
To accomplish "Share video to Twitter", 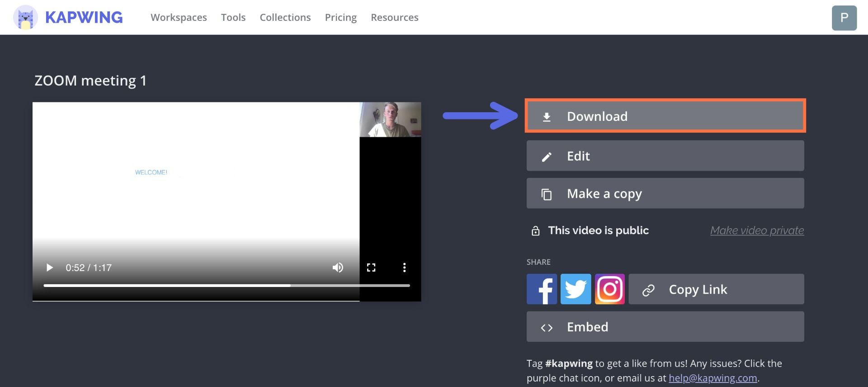I will pyautogui.click(x=576, y=289).
